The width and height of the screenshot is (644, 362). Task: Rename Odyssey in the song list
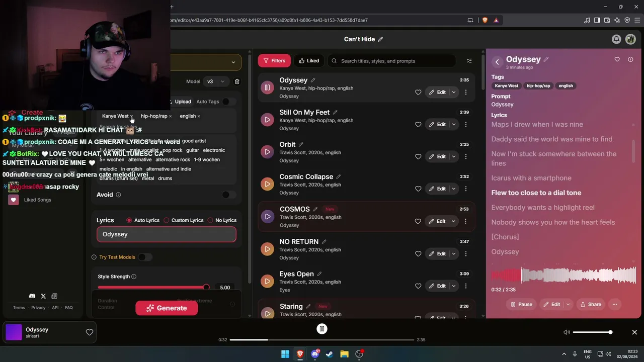[313, 80]
